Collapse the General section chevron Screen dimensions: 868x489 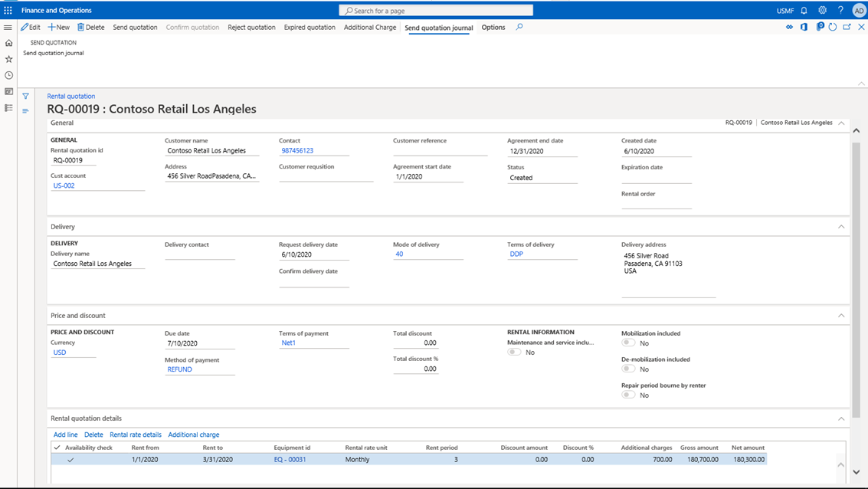click(x=841, y=123)
